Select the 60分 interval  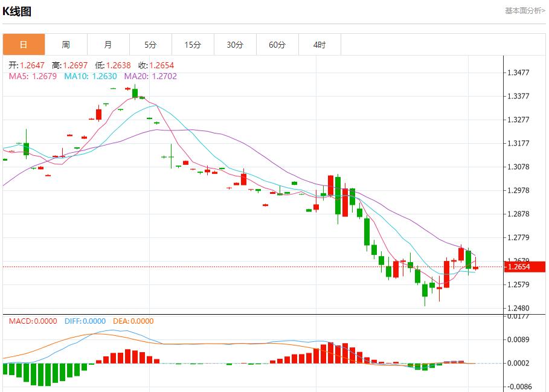point(277,44)
